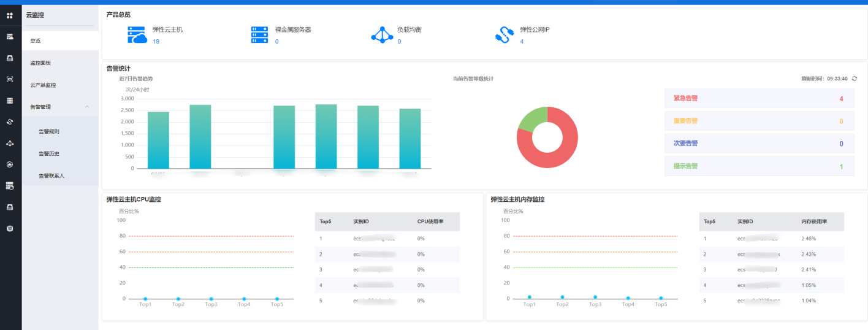
Task: Click the Bare Metal Server (裸金属服务器) icon
Action: coord(260,35)
